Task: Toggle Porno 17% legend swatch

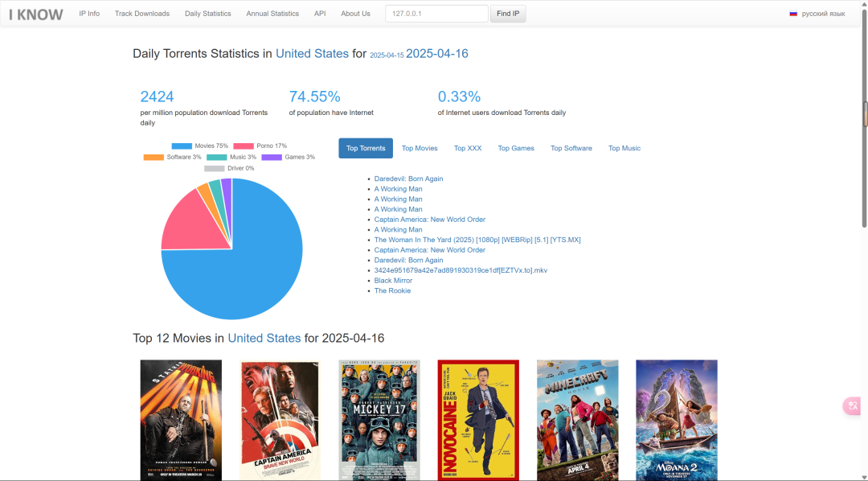Action: click(244, 146)
